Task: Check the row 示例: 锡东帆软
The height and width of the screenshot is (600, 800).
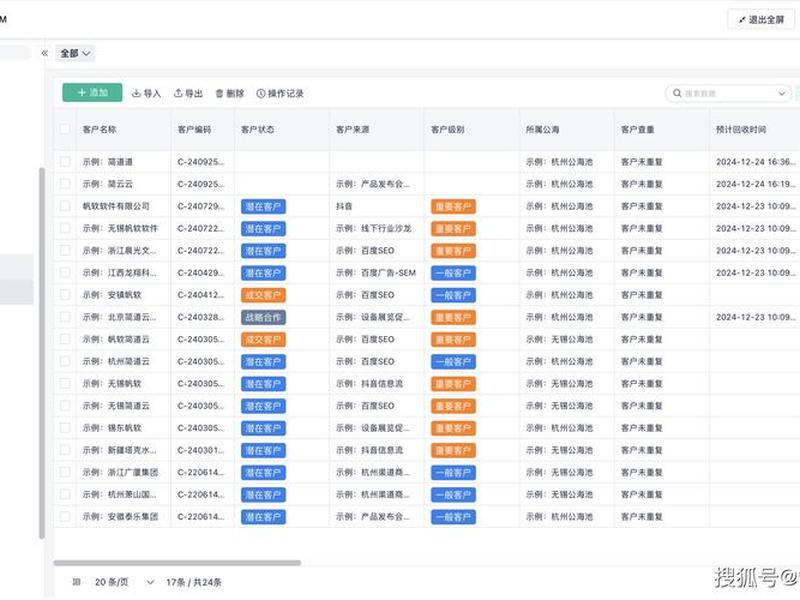Action: (65, 428)
